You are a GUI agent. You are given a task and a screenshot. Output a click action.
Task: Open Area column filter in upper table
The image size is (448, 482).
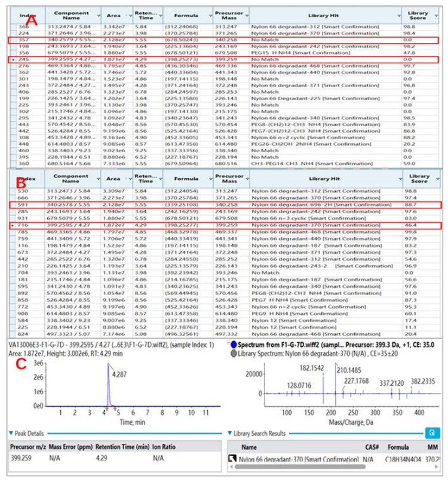(x=130, y=16)
